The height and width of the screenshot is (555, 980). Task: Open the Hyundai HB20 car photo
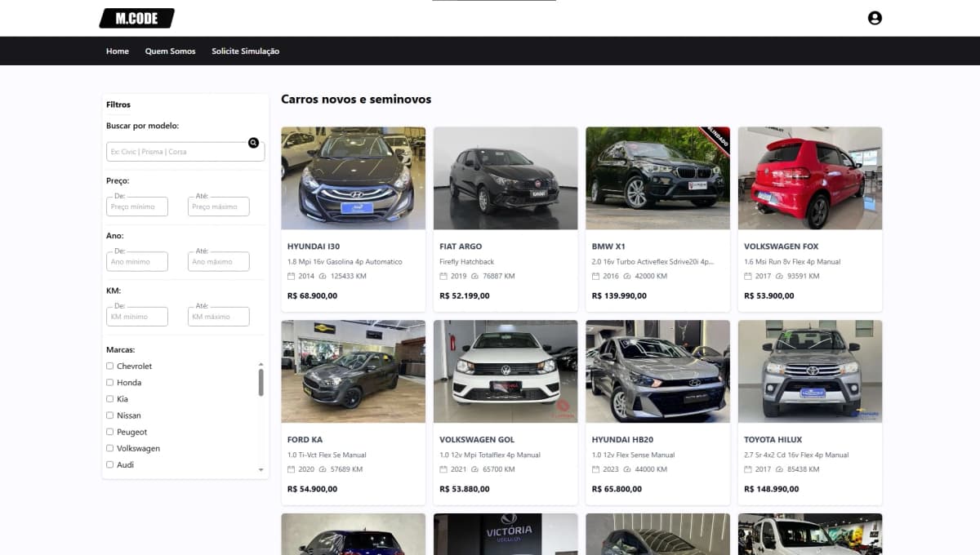[657, 371]
